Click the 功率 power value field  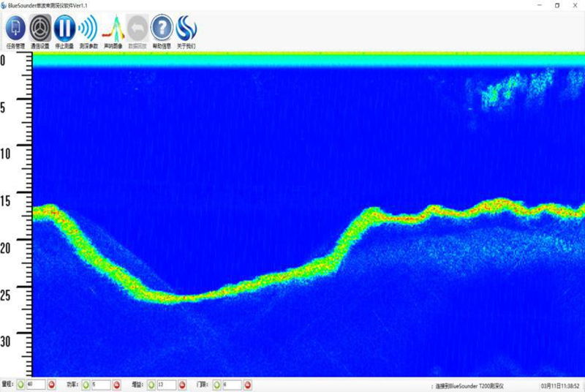101,385
